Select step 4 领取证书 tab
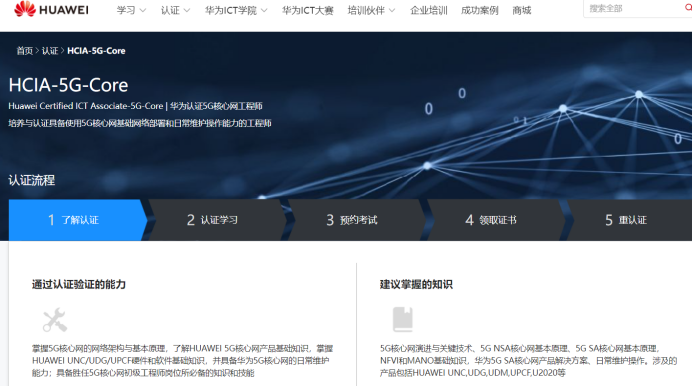This screenshot has width=692, height=387. pyautogui.click(x=496, y=220)
